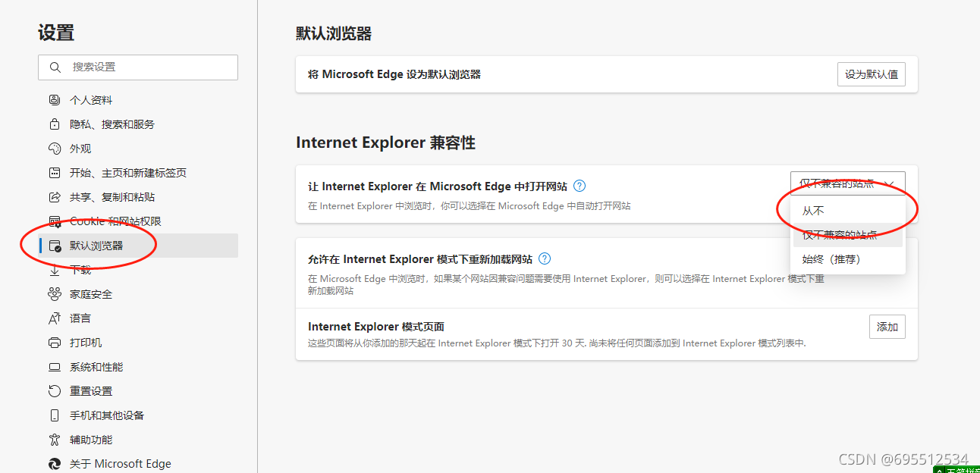Screen dimensions: 980x473
Task: Go to 隐私、搜索和服务 settings
Action: click(x=138, y=124)
